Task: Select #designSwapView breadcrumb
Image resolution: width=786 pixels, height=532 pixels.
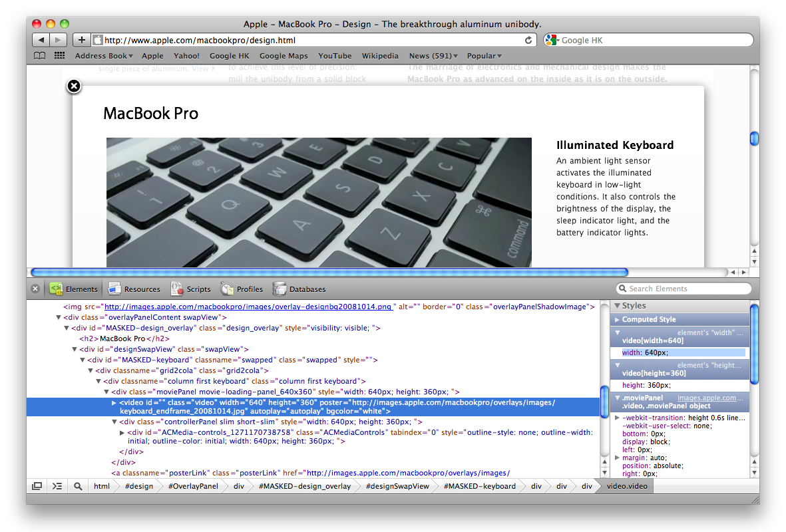Action: pyautogui.click(x=397, y=486)
